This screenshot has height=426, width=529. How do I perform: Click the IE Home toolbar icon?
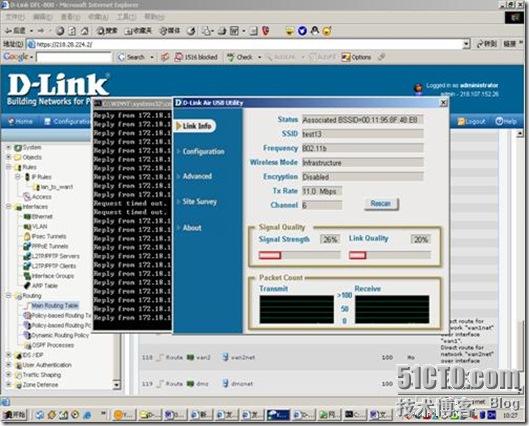tap(85, 31)
